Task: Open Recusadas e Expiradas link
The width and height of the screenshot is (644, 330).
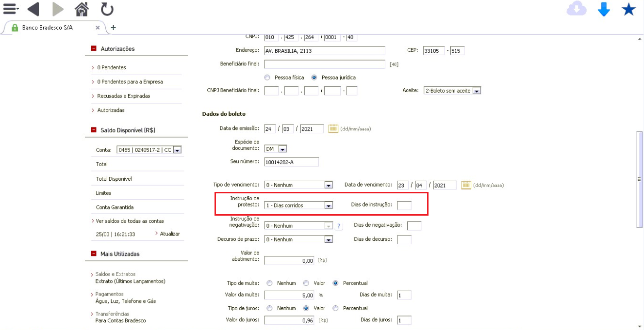Action: [124, 96]
